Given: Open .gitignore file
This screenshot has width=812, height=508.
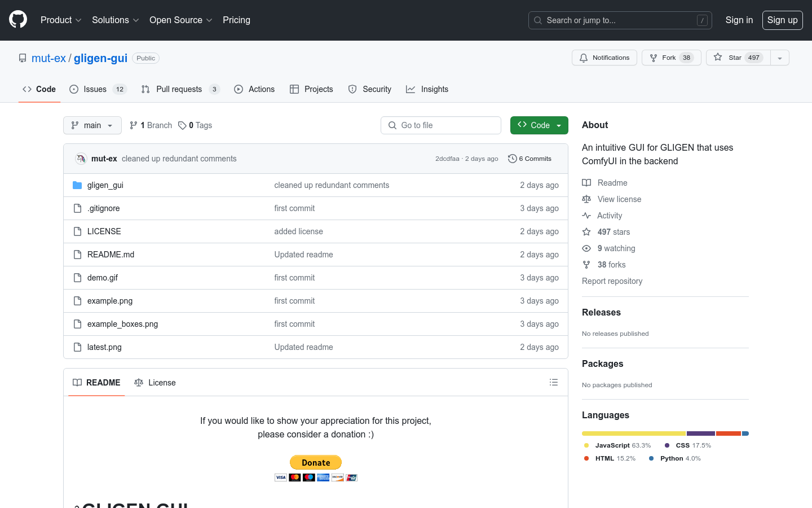Looking at the screenshot, I should [103, 208].
